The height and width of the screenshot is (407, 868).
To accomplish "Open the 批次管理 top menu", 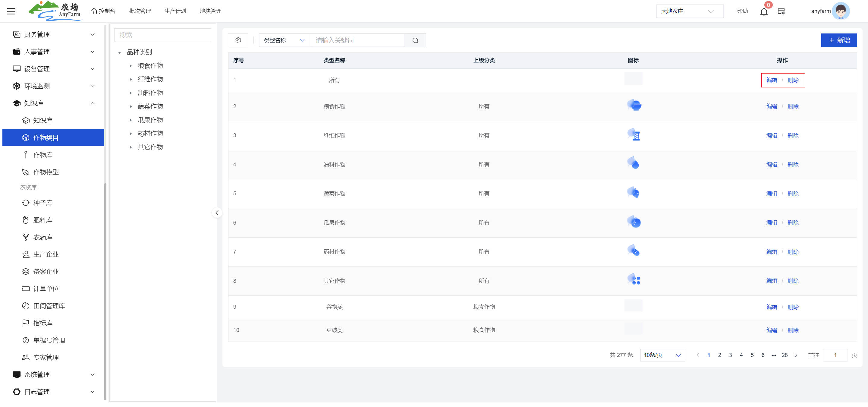I will coord(140,11).
